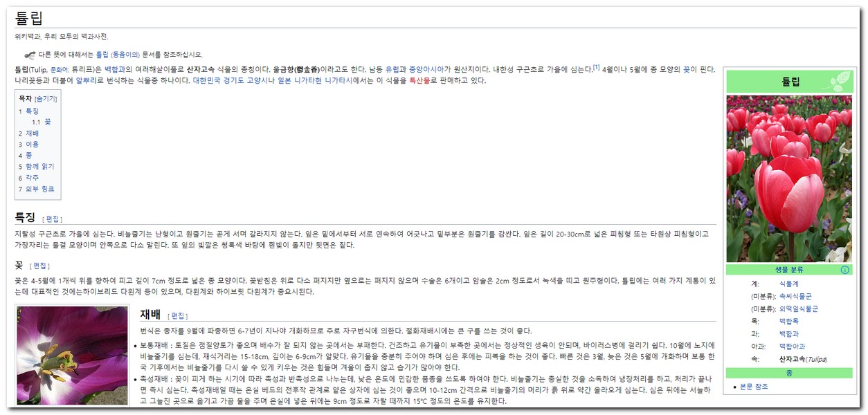Screen dimensions: 868x415
Task: Select 함께 읽기 in the contents box
Action: click(39, 167)
